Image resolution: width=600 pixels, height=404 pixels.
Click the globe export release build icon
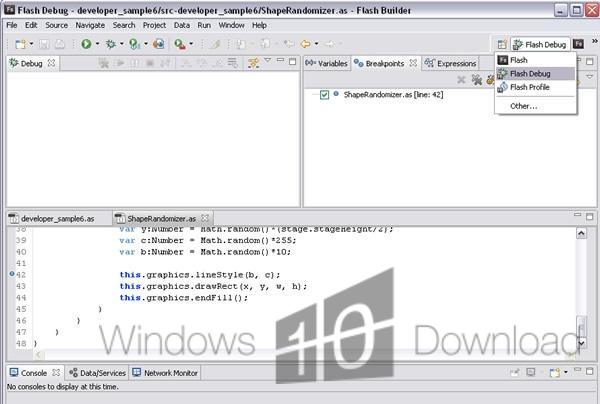pos(158,44)
